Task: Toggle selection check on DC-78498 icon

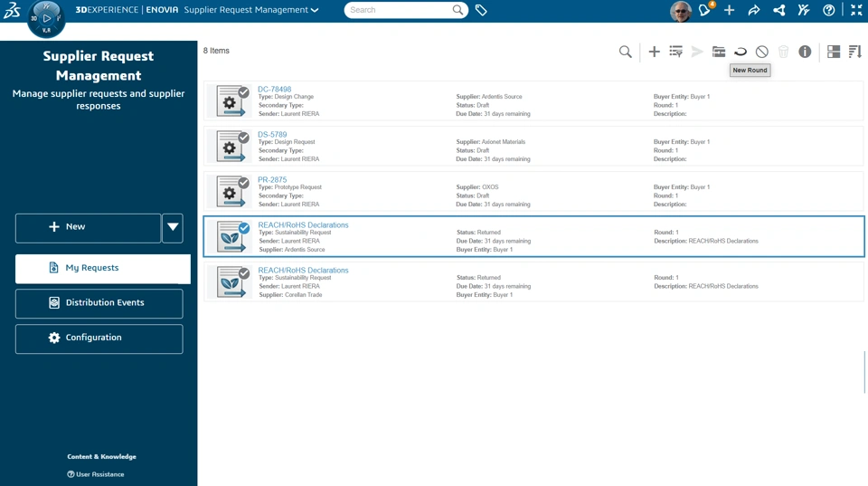Action: (243, 92)
